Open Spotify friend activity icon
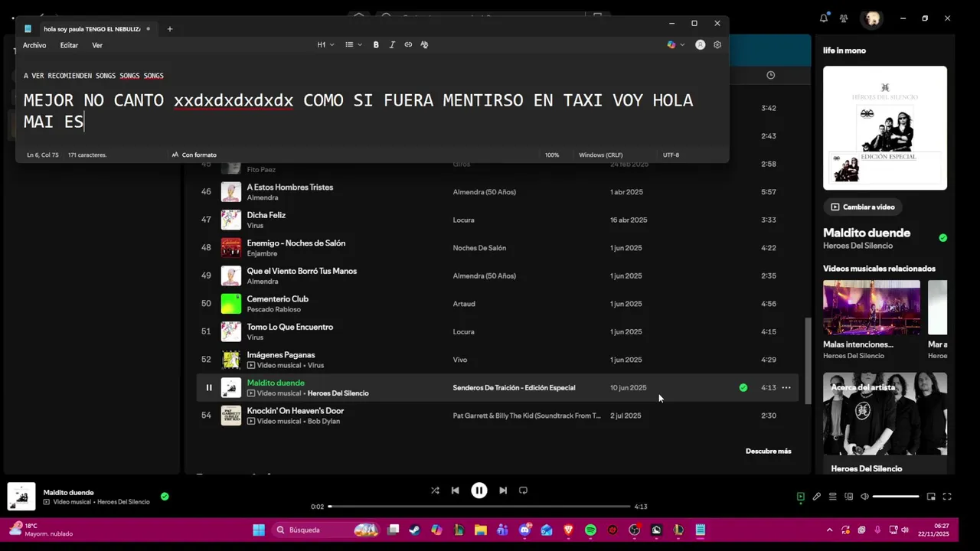 point(844,18)
